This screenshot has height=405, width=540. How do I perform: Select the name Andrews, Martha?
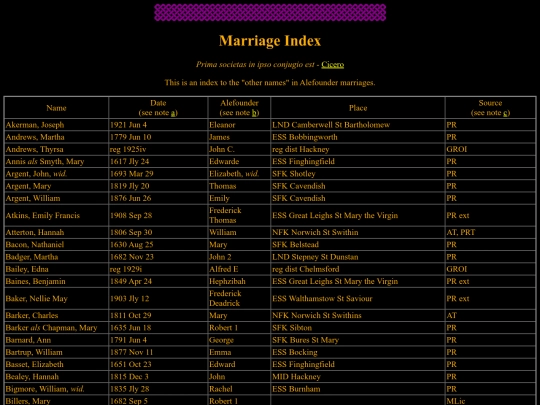click(35, 137)
